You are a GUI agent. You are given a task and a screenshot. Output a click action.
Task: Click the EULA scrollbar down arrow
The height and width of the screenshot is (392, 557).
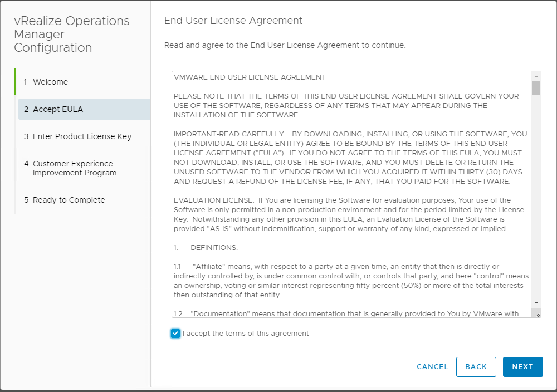coord(536,302)
